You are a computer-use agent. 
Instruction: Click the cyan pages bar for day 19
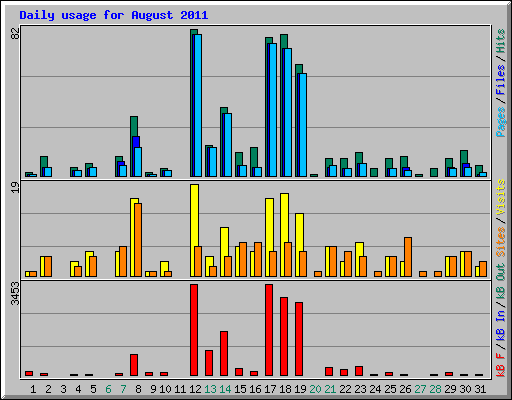pyautogui.click(x=303, y=125)
